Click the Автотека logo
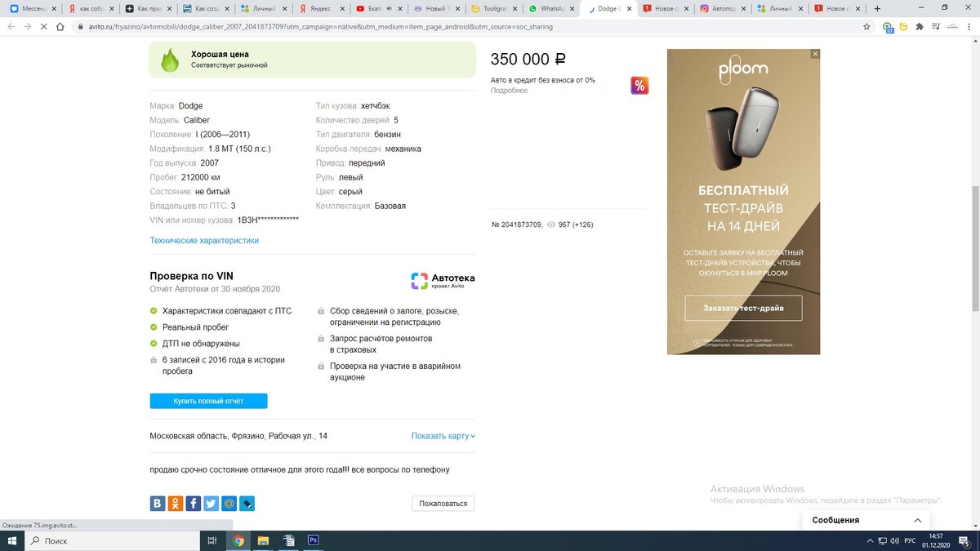Viewport: 980px width, 551px height. click(x=443, y=281)
